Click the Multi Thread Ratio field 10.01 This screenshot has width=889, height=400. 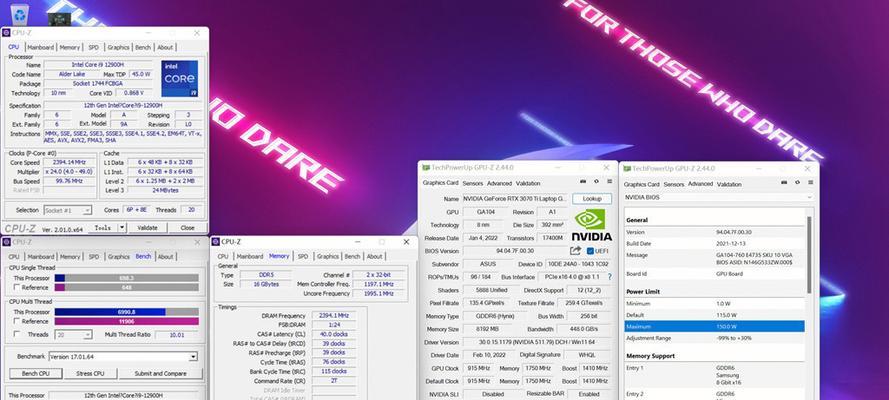(177, 335)
